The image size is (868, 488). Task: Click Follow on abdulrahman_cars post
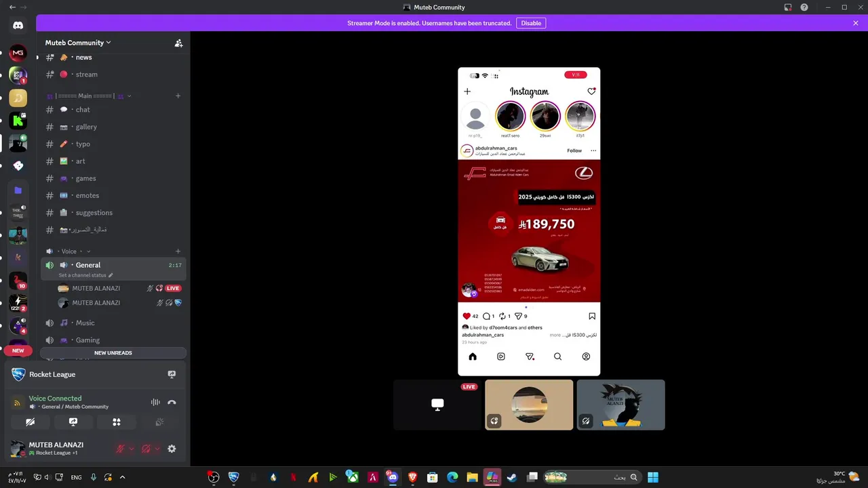(x=574, y=150)
